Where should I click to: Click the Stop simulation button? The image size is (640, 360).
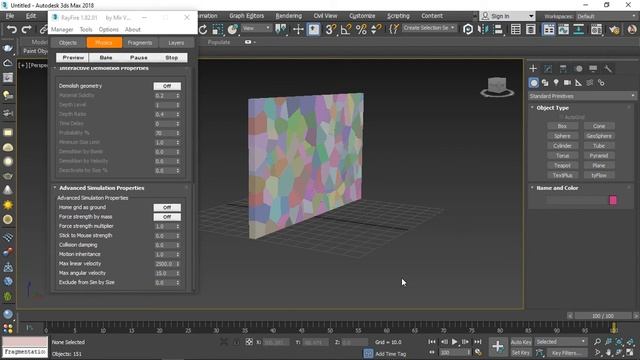(171, 58)
